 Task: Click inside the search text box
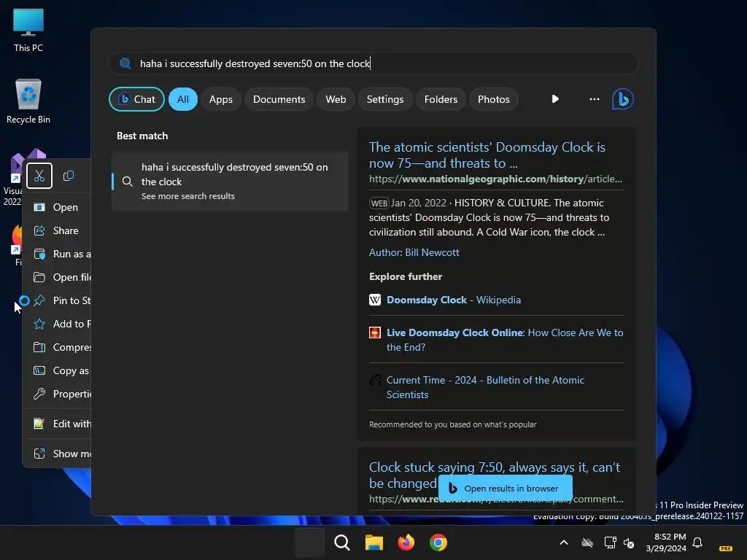click(374, 63)
